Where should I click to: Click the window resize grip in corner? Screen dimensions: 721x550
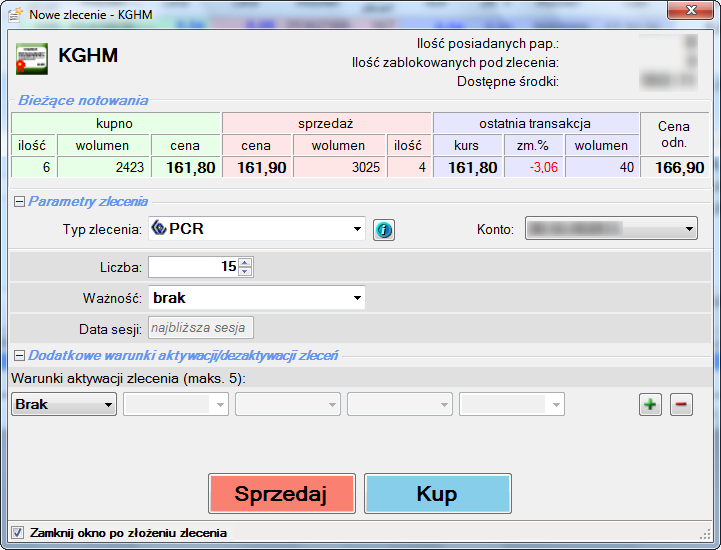(x=705, y=534)
